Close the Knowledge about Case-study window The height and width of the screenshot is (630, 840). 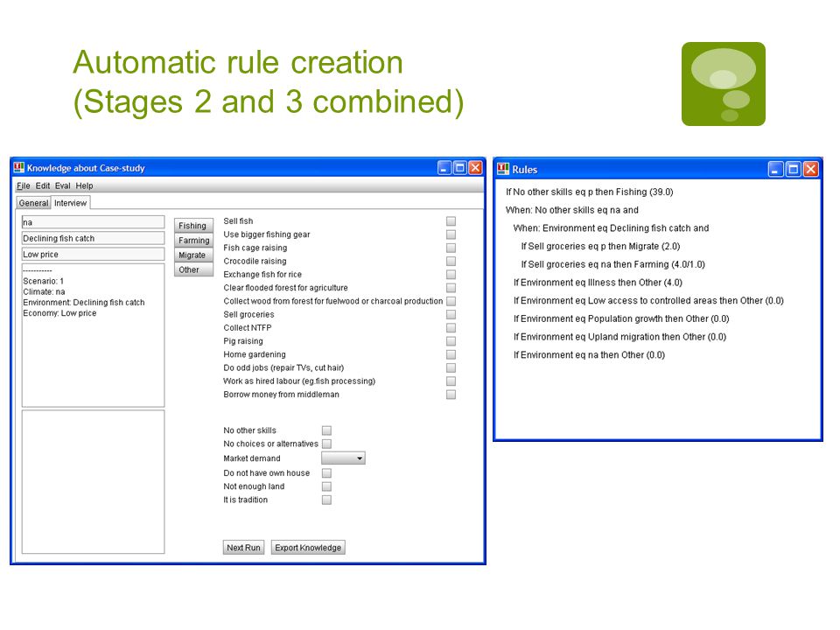(x=475, y=168)
